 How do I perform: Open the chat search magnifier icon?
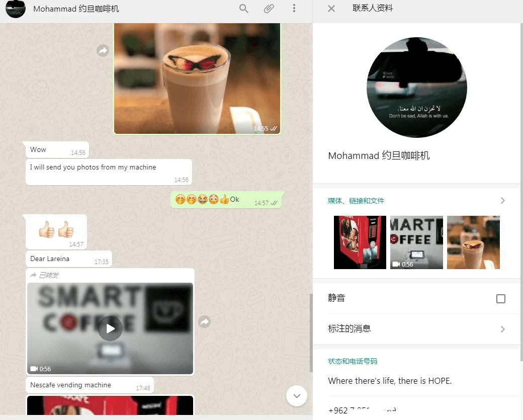pyautogui.click(x=244, y=9)
